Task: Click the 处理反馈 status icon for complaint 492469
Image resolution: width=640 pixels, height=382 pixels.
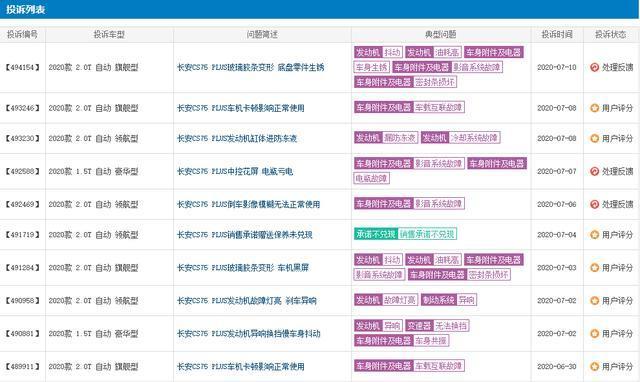Action: point(594,204)
